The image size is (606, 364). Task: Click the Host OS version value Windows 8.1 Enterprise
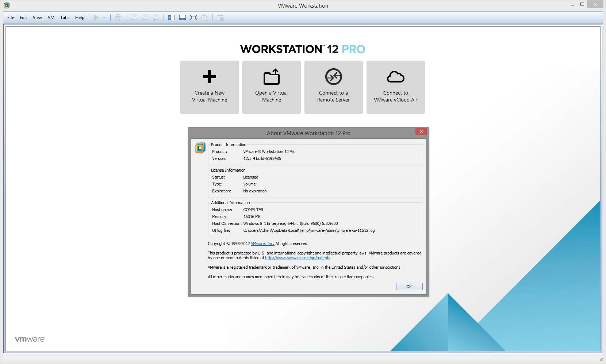click(x=290, y=223)
